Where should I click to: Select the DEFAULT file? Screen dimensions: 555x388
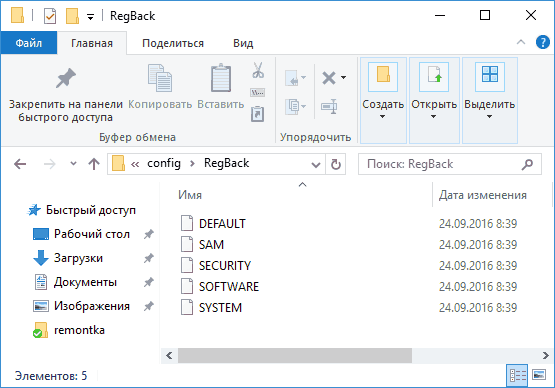pyautogui.click(x=222, y=224)
